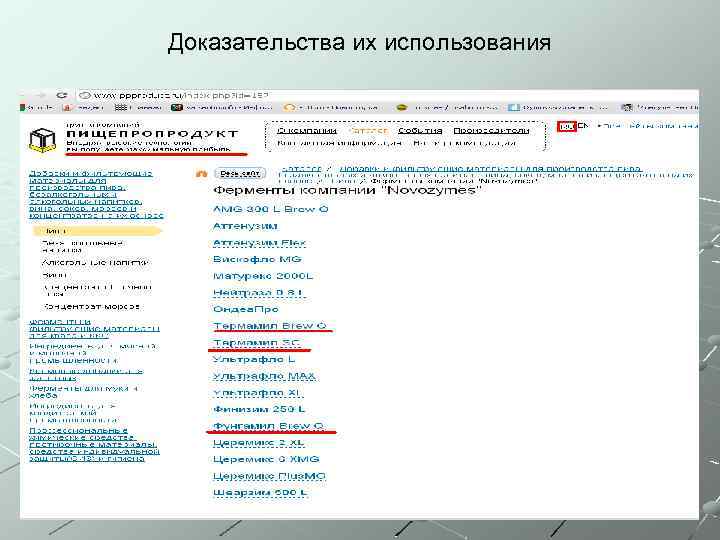Open the Аттенузим Flex product link
This screenshot has height=540, width=720.
pyautogui.click(x=259, y=243)
